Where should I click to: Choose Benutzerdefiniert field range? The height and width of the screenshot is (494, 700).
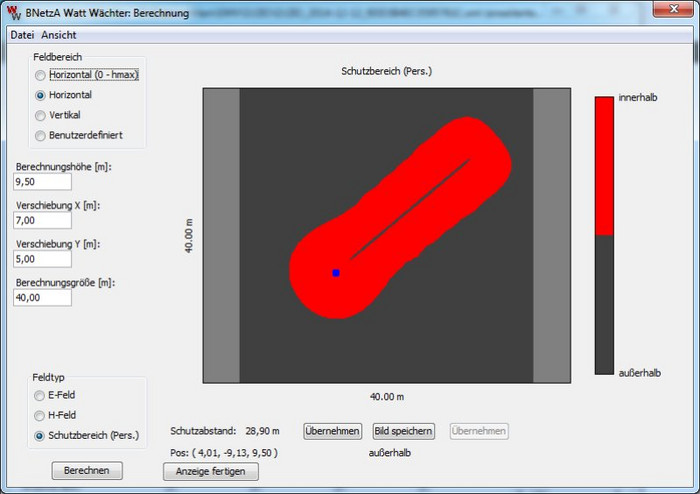pos(41,135)
